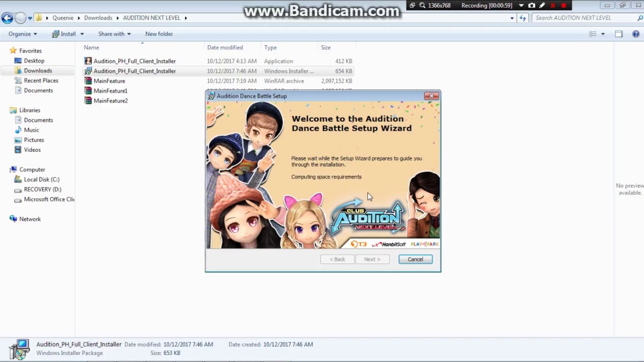Open recent locations dropdown next to Forward arrow
This screenshot has height=362, width=644.
click(30, 18)
